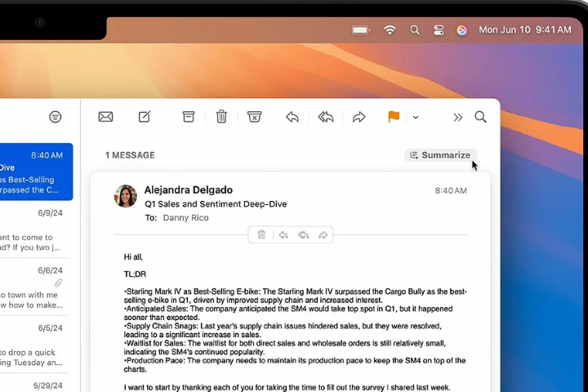Reply all via inline message icon
The image size is (588, 392).
click(x=303, y=235)
